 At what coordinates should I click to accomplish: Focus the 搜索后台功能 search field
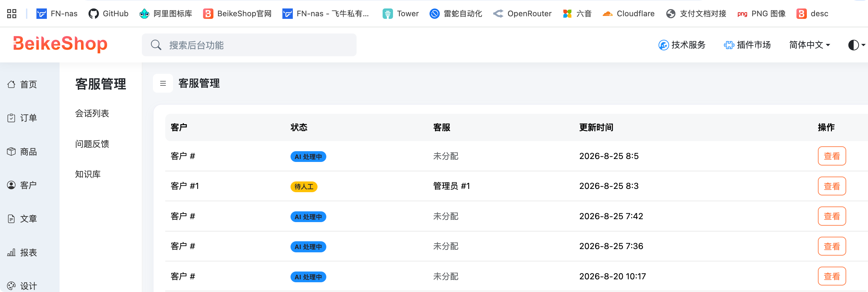point(249,45)
